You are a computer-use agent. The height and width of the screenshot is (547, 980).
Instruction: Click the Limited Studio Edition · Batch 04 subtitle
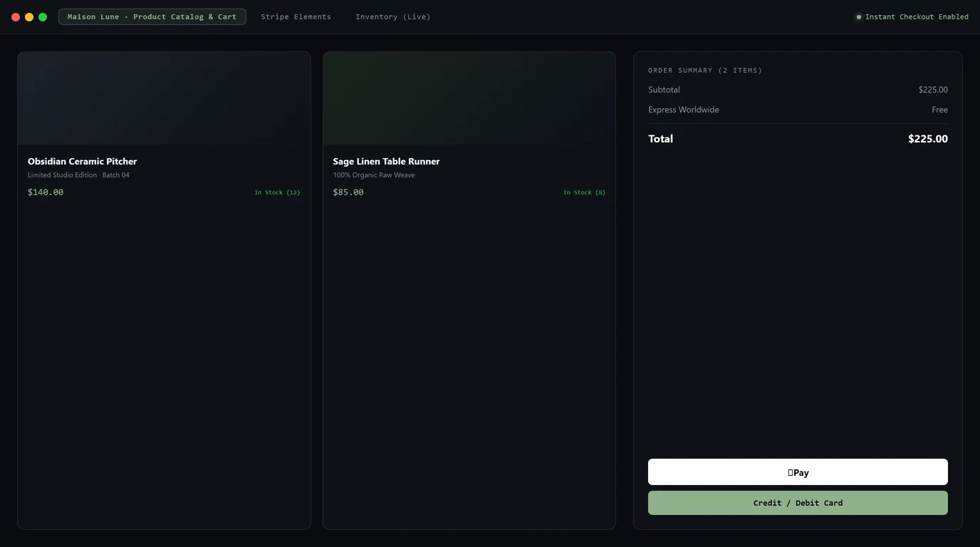[78, 175]
